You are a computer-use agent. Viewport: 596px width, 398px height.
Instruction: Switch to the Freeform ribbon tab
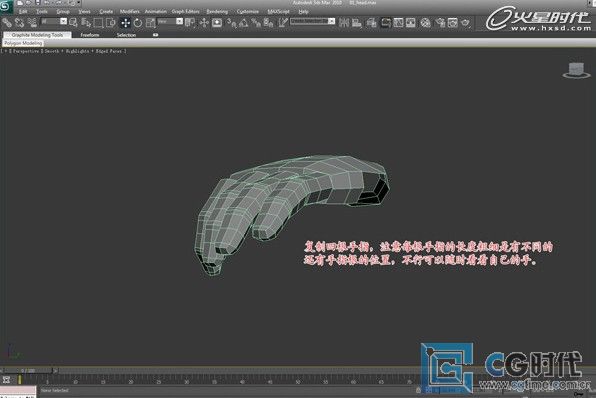90,35
